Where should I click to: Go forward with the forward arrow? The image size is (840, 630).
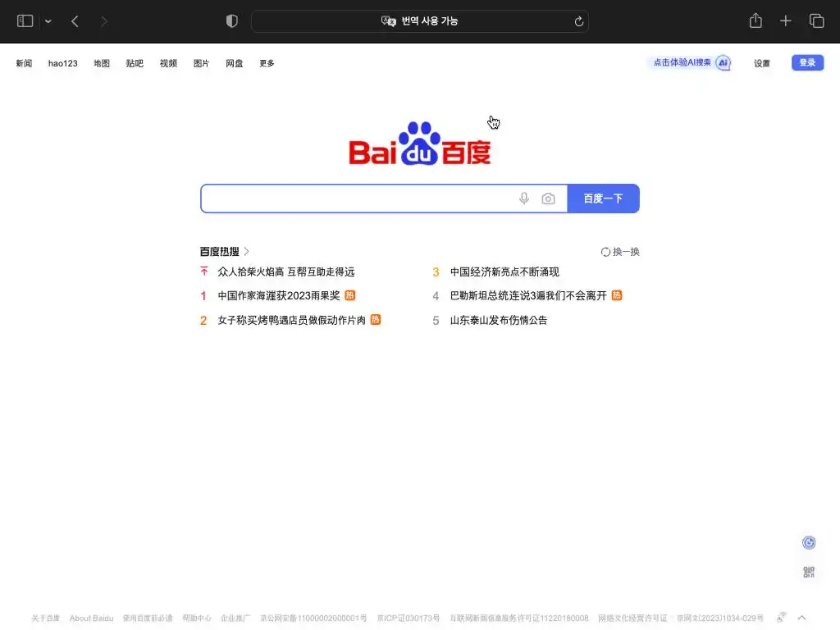tap(104, 21)
